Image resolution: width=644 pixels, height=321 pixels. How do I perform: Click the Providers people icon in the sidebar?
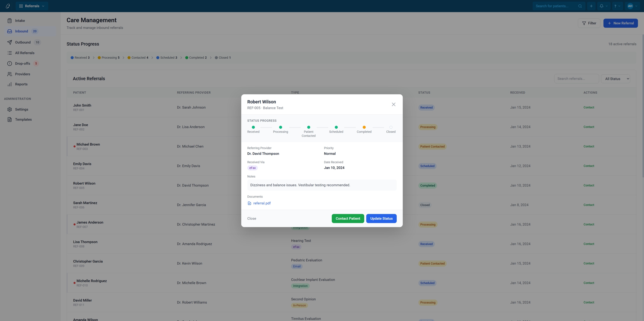[10, 74]
